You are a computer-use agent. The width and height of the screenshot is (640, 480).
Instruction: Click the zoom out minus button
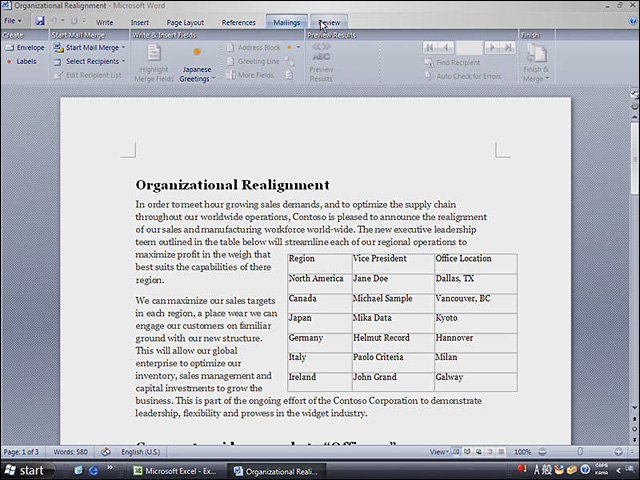pyautogui.click(x=542, y=452)
